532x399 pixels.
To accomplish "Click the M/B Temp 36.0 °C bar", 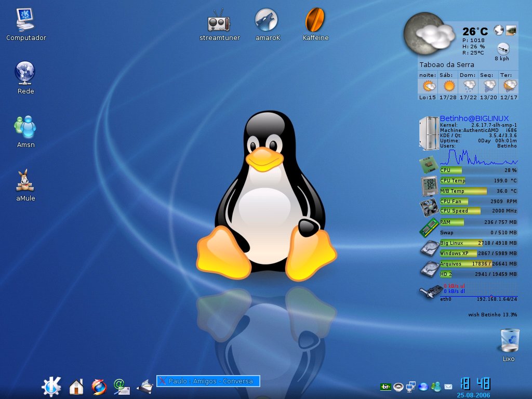I will coord(478,191).
